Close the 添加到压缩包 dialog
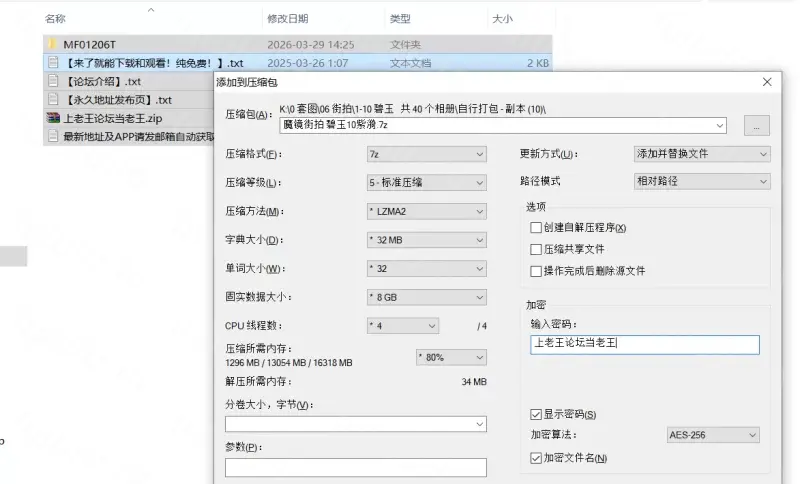Viewport: 800px width, 484px height. coord(767,82)
